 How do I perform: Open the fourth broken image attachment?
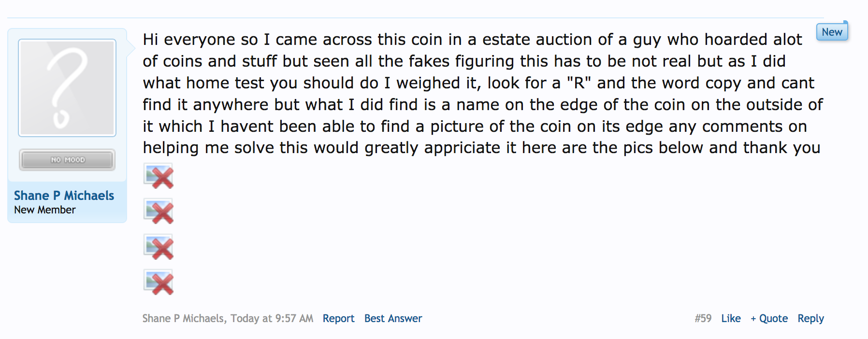(x=159, y=282)
